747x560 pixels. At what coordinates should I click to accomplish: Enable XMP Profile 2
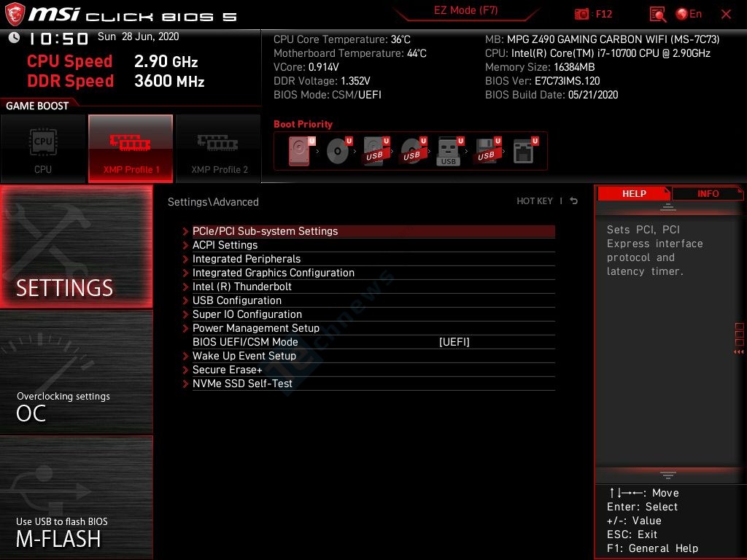pos(219,149)
